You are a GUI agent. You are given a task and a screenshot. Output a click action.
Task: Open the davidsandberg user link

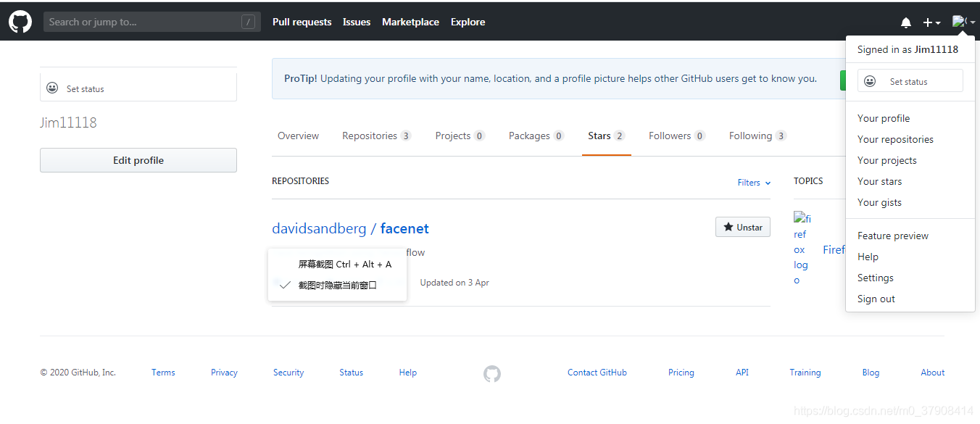click(319, 228)
